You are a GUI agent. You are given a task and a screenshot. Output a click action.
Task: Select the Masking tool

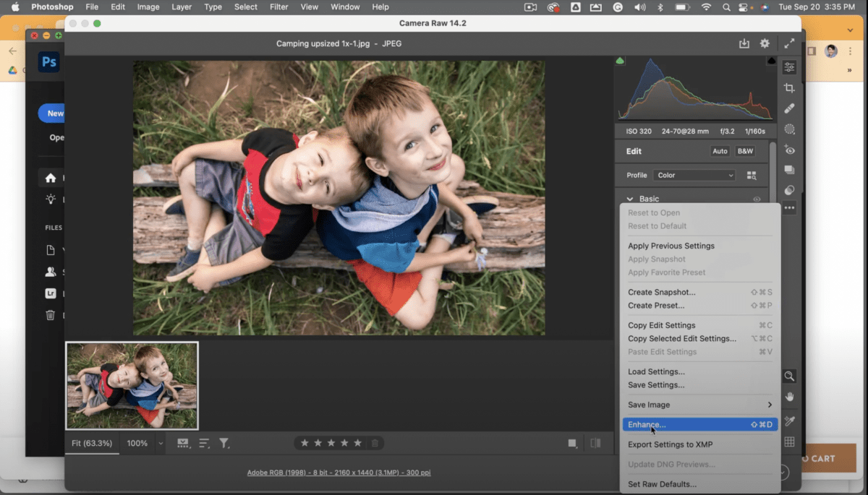(x=789, y=129)
